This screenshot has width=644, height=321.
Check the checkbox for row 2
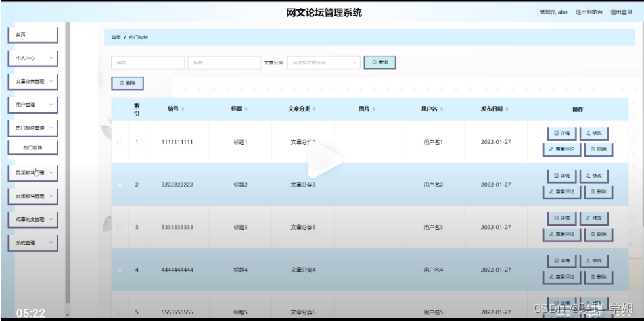(120, 185)
